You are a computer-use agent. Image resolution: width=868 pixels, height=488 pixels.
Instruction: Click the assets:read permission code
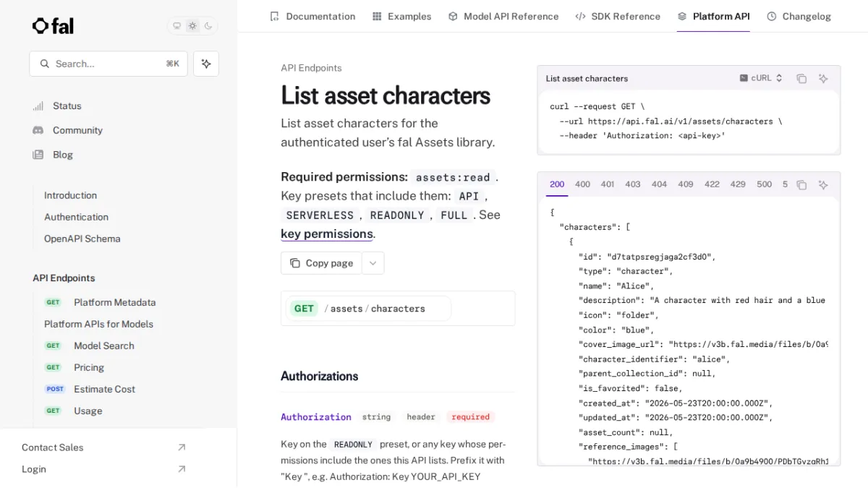click(453, 178)
